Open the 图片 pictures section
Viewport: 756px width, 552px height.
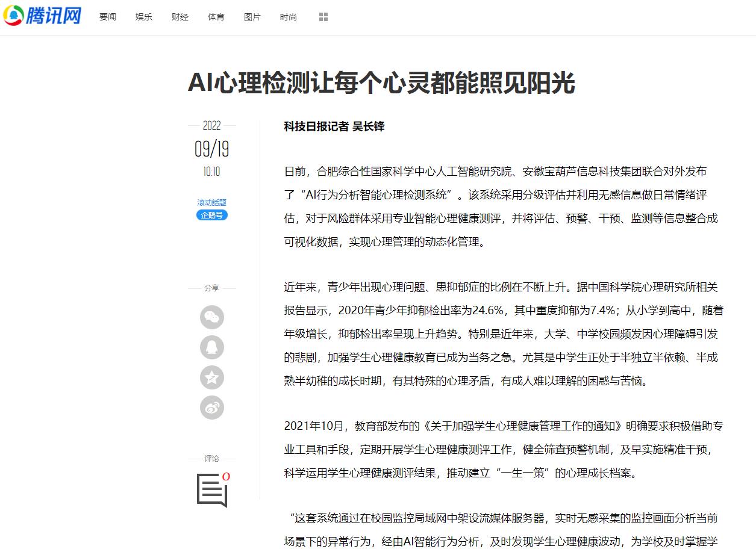point(252,17)
